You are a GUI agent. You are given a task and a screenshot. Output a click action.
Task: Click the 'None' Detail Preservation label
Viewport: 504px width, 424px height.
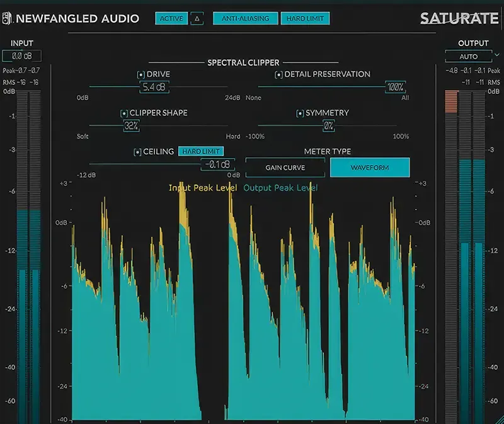pyautogui.click(x=254, y=98)
